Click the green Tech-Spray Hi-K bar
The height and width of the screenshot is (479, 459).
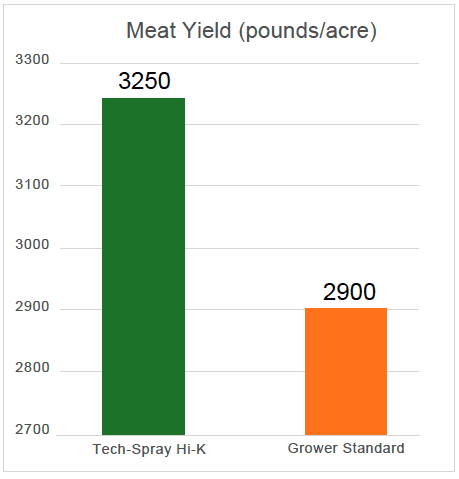(x=143, y=266)
